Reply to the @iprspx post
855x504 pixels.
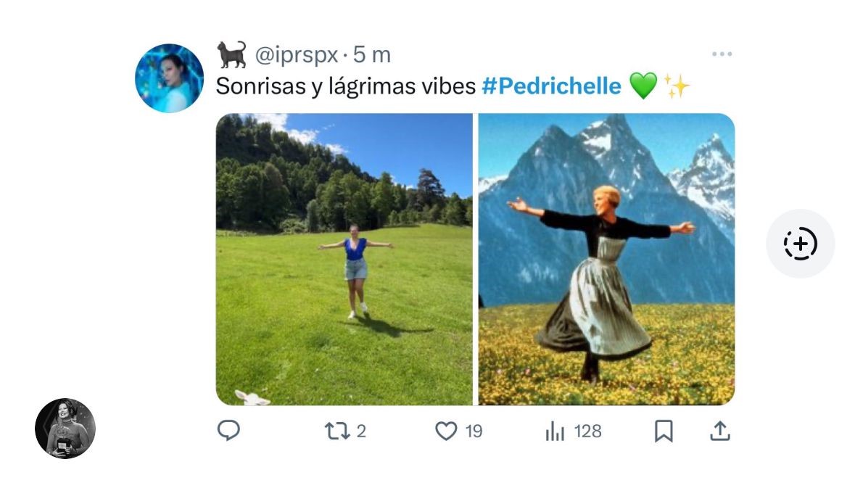click(228, 431)
